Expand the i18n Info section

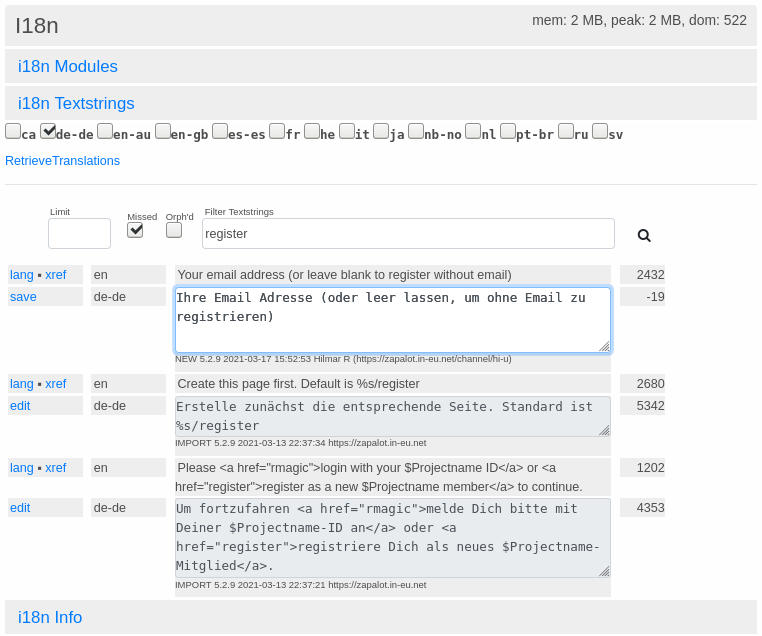50,618
